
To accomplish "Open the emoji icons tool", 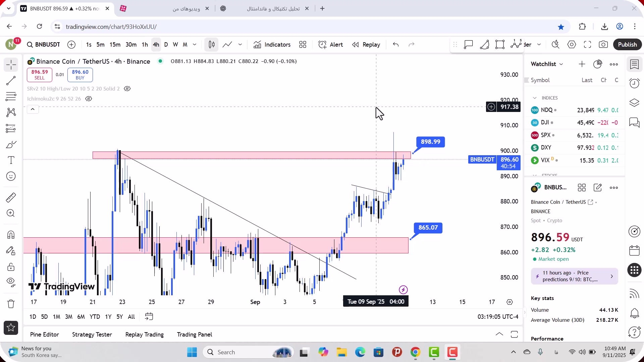I will (11, 176).
